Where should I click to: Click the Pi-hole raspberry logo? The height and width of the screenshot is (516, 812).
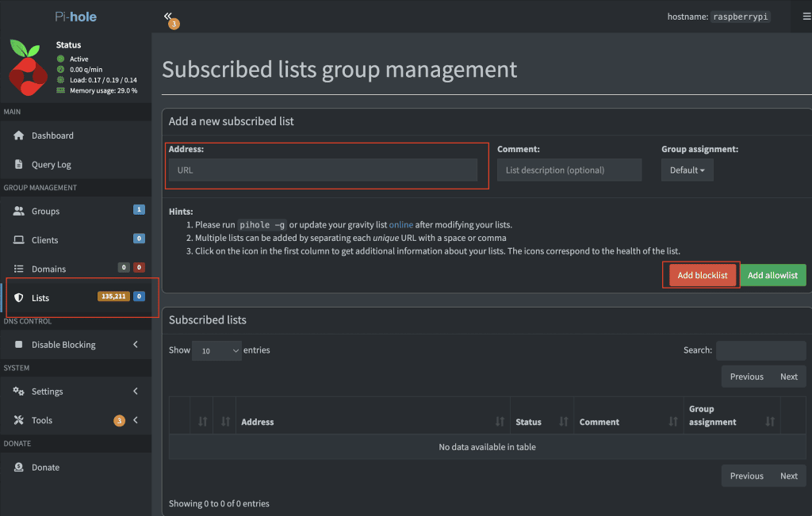(28, 68)
